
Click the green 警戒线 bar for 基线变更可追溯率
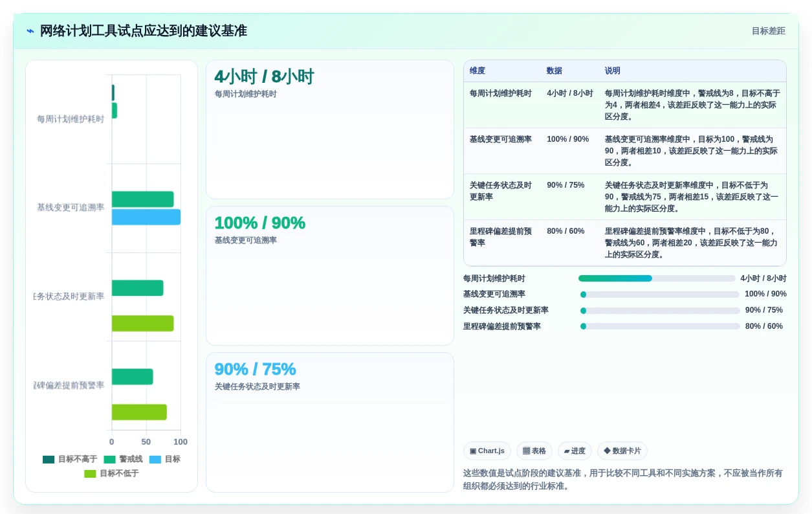point(143,199)
